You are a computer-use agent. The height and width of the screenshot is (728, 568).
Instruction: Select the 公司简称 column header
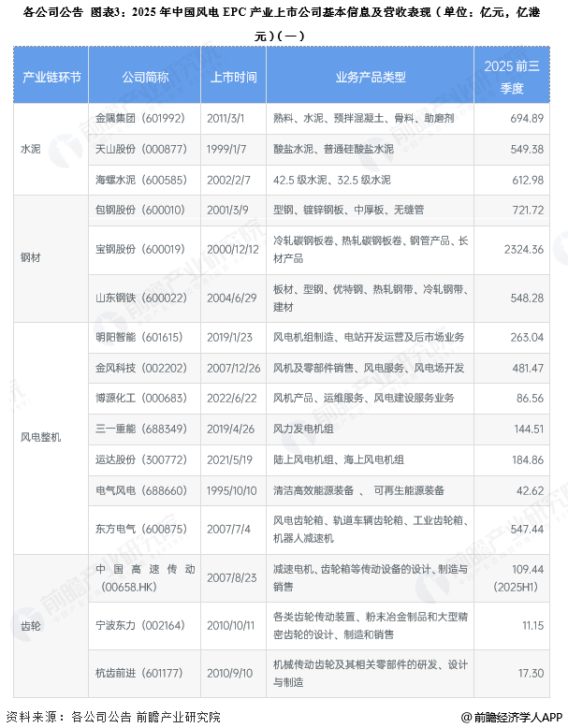coord(146,76)
